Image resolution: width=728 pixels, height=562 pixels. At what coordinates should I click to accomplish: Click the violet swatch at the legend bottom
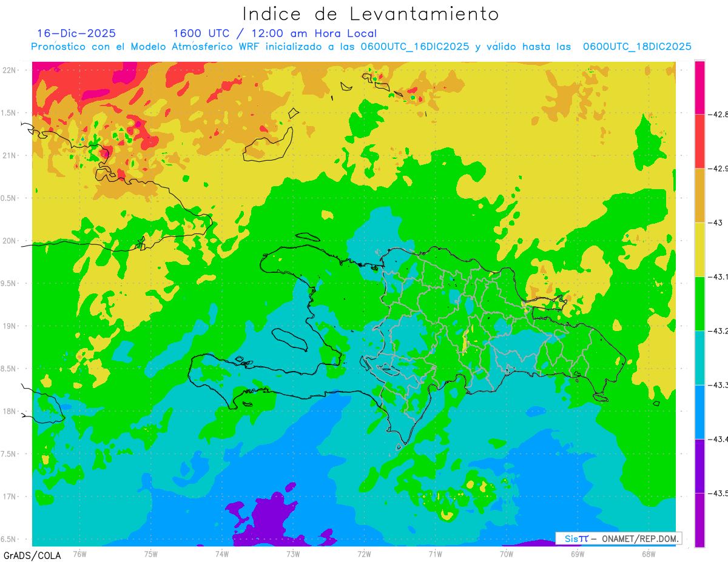pyautogui.click(x=699, y=520)
